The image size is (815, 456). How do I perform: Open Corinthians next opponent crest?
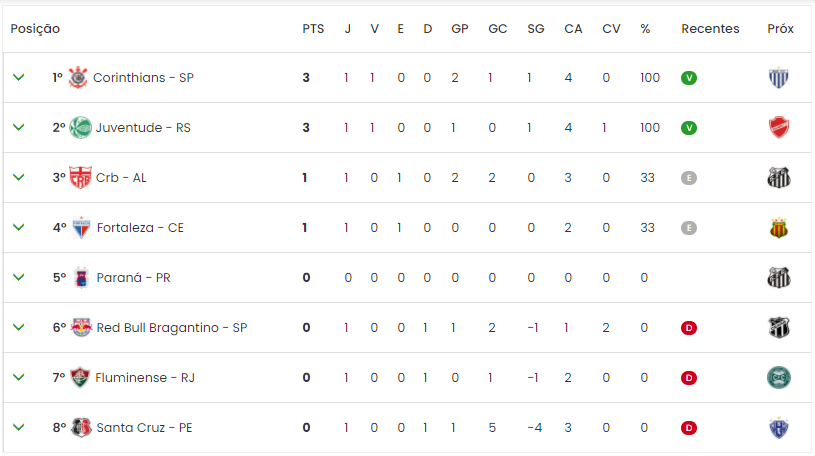779,78
